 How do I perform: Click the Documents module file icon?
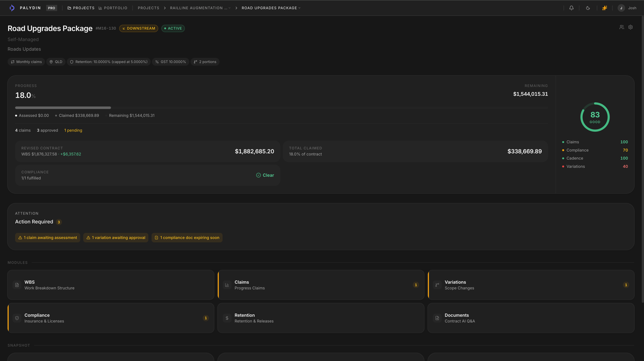coord(437,318)
